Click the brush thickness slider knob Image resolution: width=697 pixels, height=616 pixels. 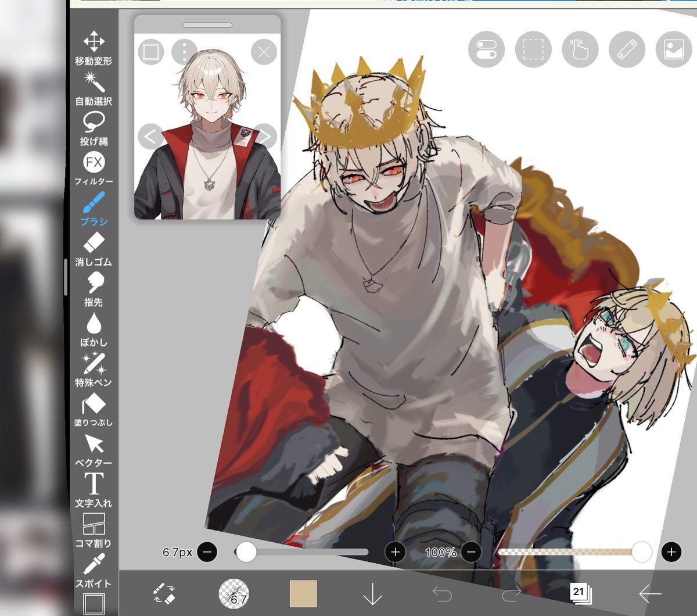246,552
